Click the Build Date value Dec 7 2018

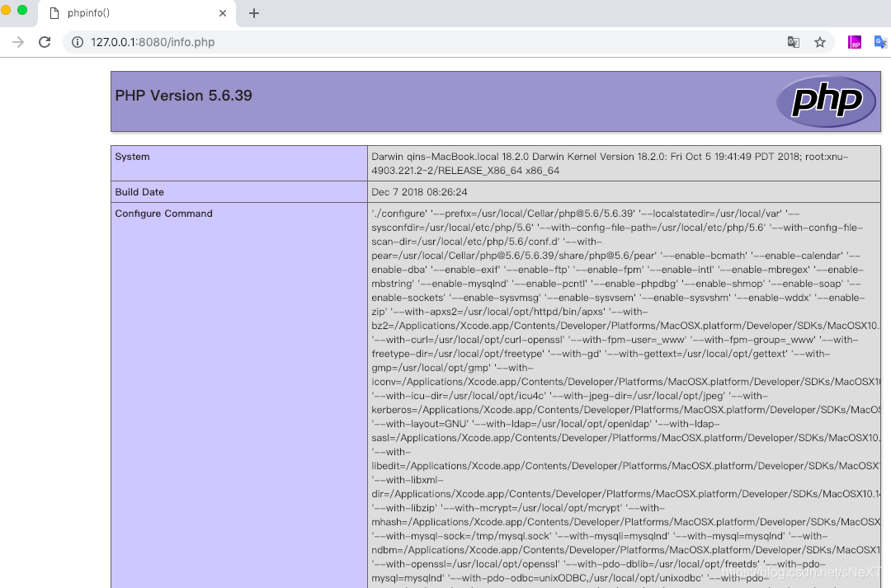(419, 192)
